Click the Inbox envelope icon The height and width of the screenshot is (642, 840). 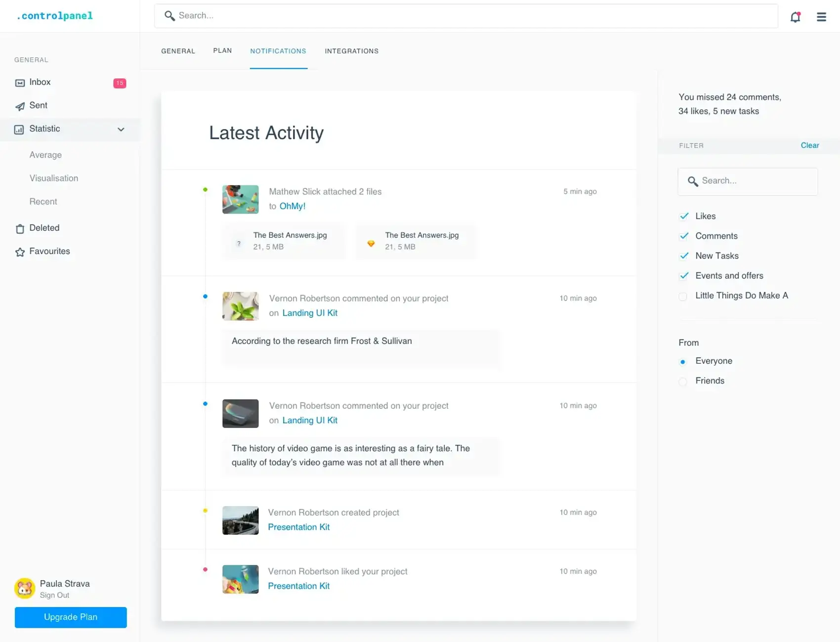(20, 83)
